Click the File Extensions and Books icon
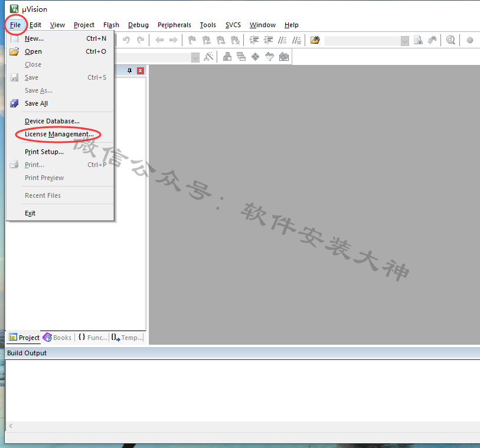Screen dimensions: 480x448 (x=227, y=57)
